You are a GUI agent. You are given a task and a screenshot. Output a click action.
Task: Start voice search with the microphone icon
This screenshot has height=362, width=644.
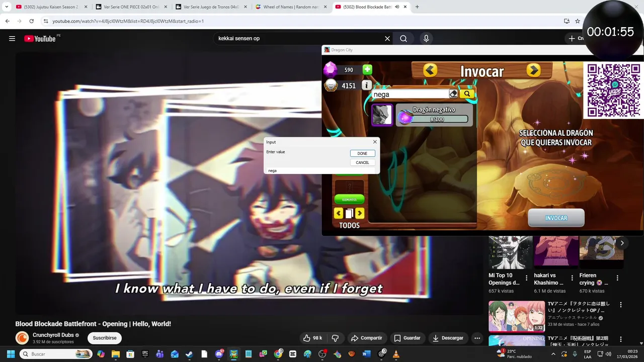[426, 39]
